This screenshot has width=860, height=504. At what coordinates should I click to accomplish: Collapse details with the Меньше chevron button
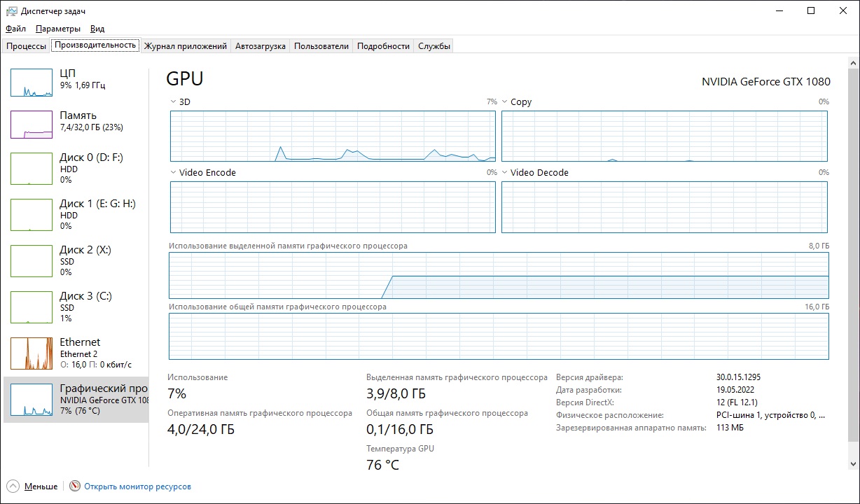coord(13,486)
